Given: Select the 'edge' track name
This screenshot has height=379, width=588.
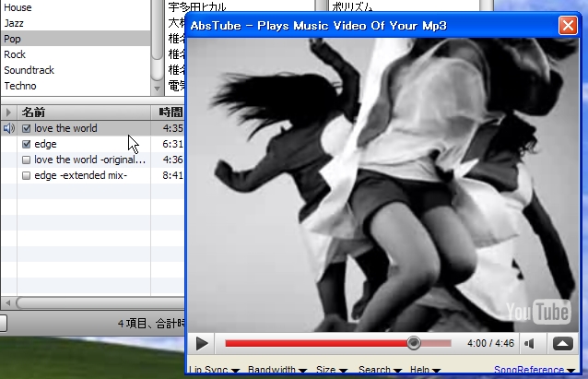Looking at the screenshot, I should (x=45, y=144).
